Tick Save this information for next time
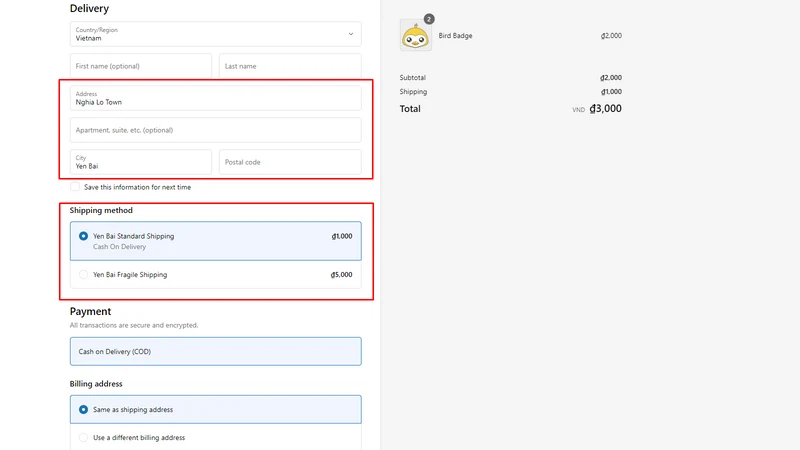800x450 pixels. [75, 187]
